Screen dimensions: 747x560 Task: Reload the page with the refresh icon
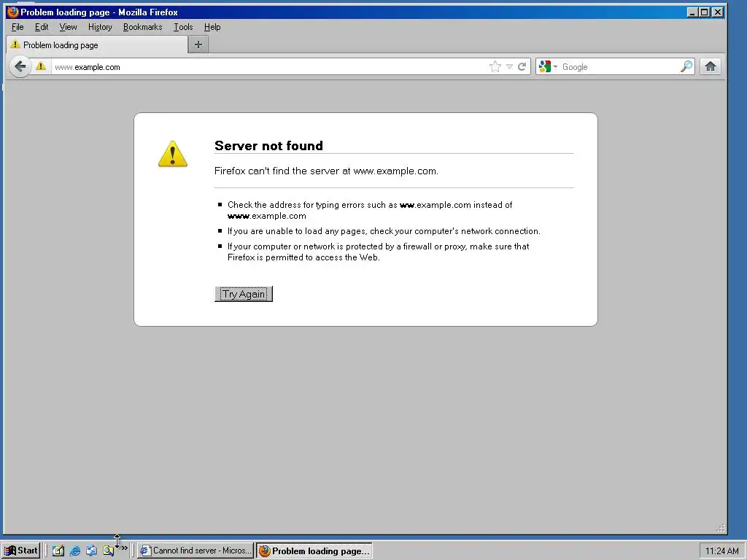click(x=522, y=66)
